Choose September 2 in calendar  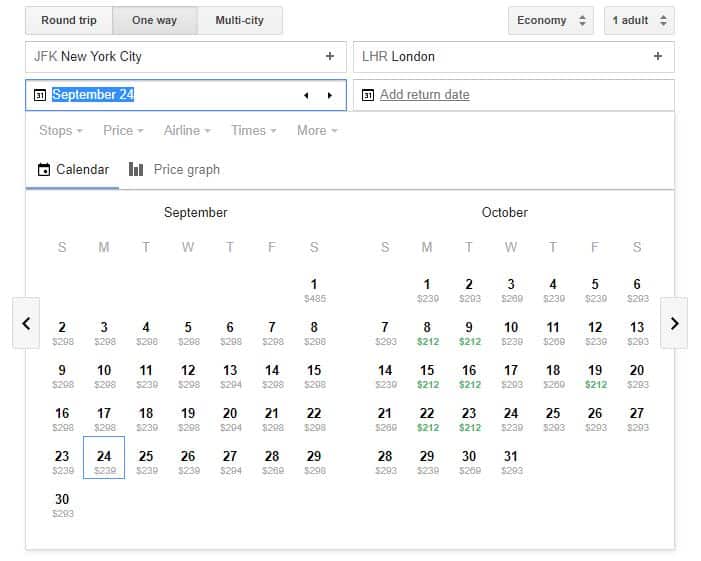62,333
